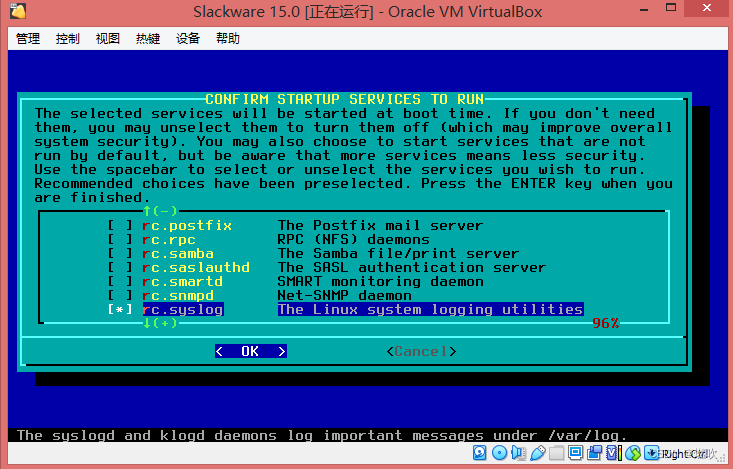
Task: Confirm services with the OK button
Action: coord(251,352)
